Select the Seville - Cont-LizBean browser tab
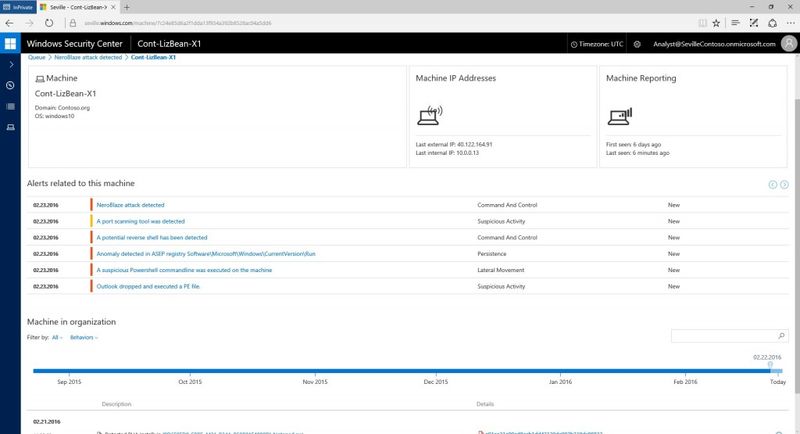This screenshot has width=800, height=434. click(78, 7)
